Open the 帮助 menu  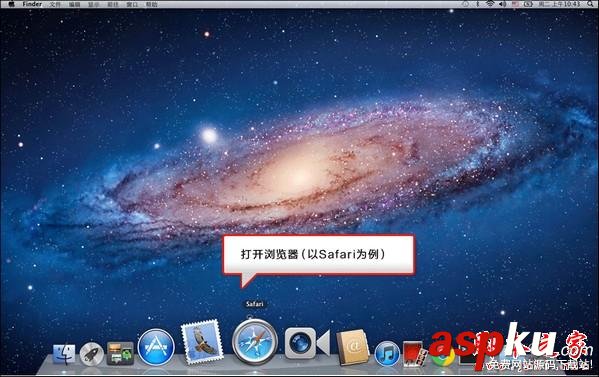[152, 5]
